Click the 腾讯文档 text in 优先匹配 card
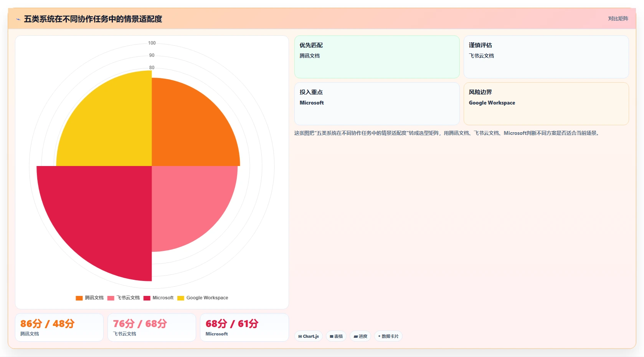The width and height of the screenshot is (644, 357). point(310,56)
